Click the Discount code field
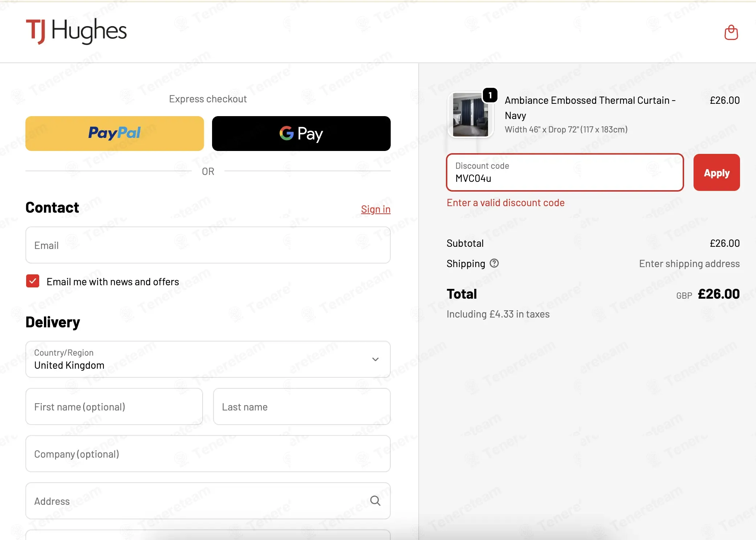Viewport: 756px width, 540px height. pyautogui.click(x=565, y=173)
